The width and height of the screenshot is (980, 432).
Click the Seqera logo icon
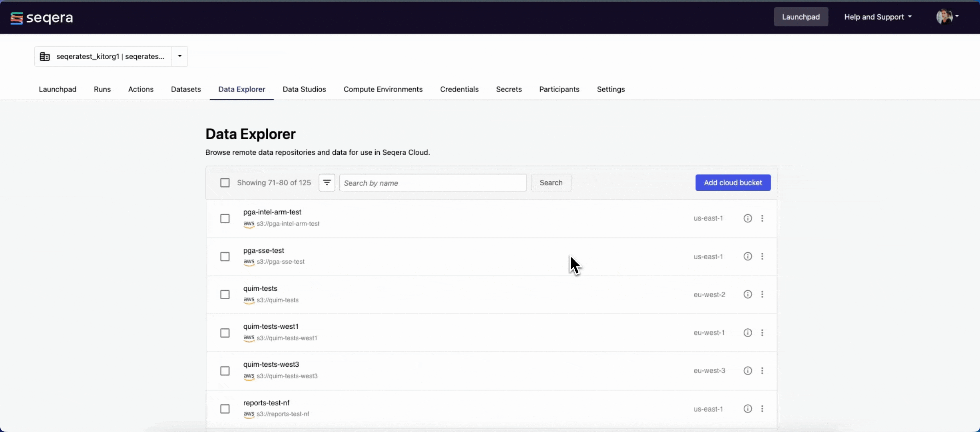(17, 18)
